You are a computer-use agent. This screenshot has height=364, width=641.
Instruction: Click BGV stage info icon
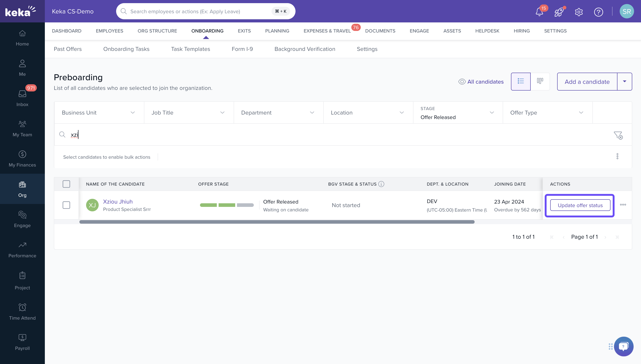click(381, 184)
